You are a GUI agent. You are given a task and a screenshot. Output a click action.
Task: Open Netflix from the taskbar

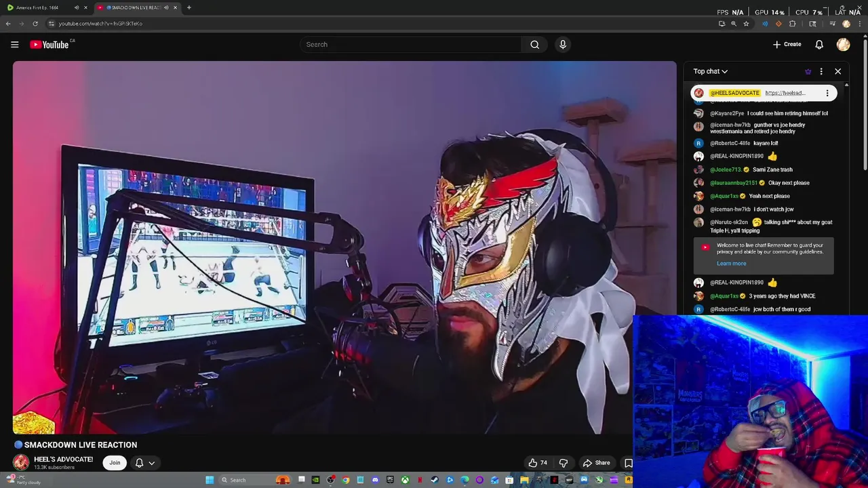click(420, 480)
